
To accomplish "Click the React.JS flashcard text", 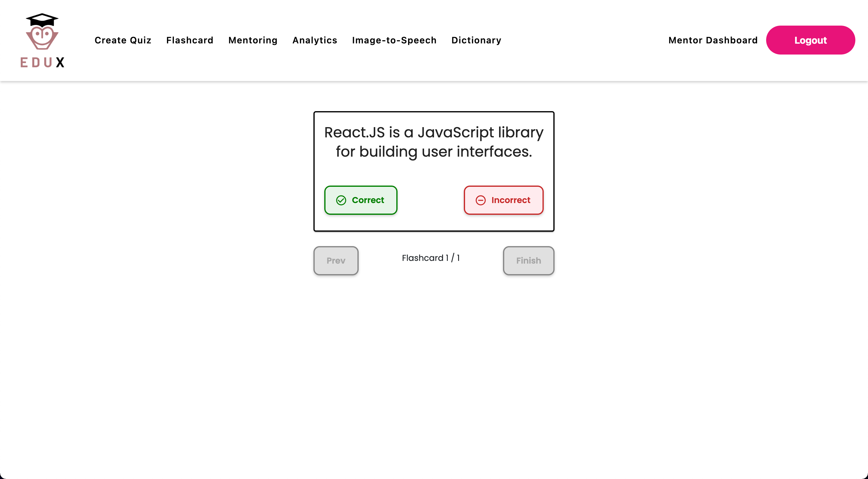I will click(434, 142).
